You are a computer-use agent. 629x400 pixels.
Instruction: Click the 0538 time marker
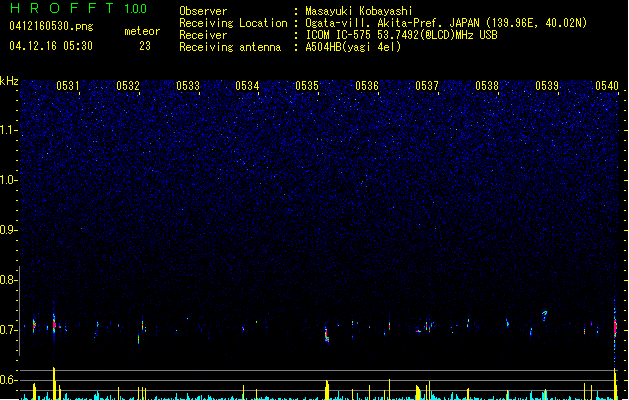pos(487,86)
